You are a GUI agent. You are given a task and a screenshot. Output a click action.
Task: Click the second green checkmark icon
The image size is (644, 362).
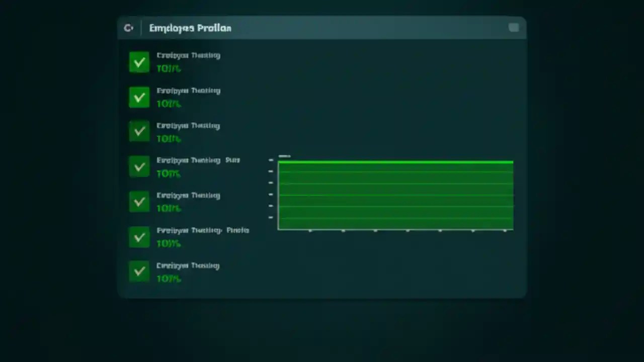click(x=139, y=97)
